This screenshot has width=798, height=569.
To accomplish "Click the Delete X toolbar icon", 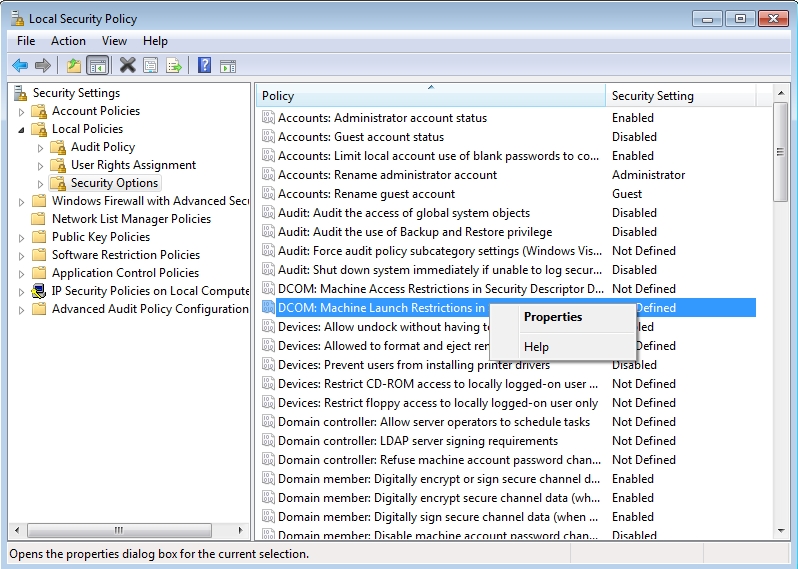I will pyautogui.click(x=127, y=66).
